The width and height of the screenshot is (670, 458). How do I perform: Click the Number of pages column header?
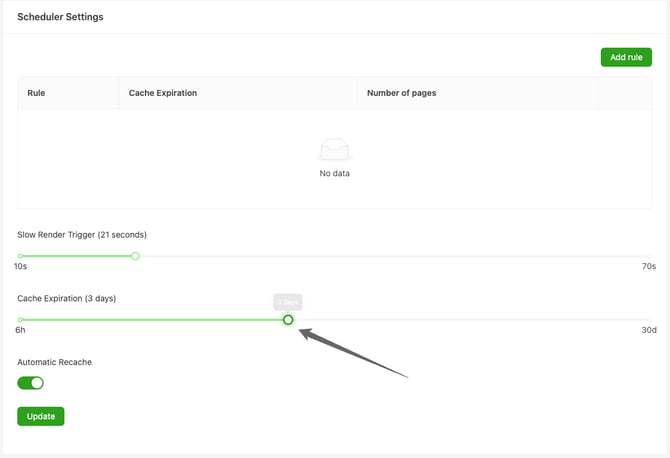click(401, 93)
